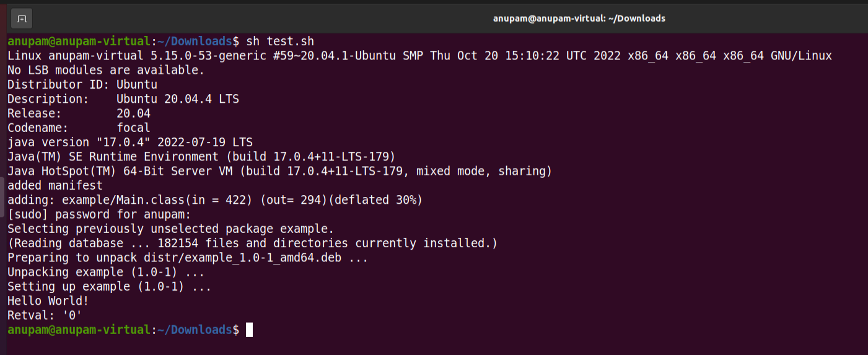The height and width of the screenshot is (355, 868).
Task: Click the terminal window title text
Action: click(579, 19)
